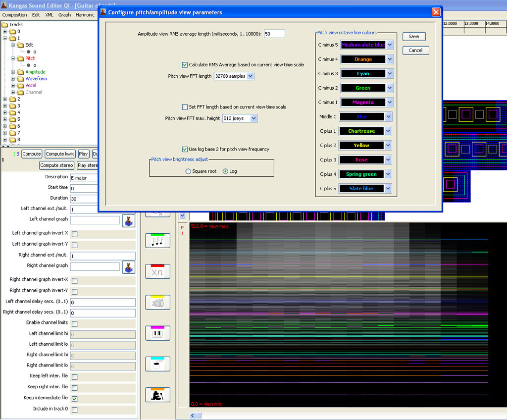Image resolution: width=507 pixels, height=420 pixels.
Task: Select the music notes tool icon
Action: [158, 240]
